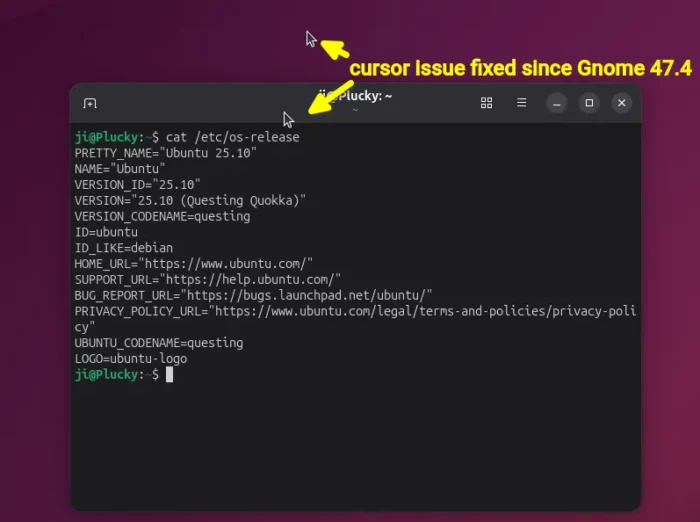Click the ID_LIKE=debian line
The width and height of the screenshot is (700, 522).
[x=123, y=247]
